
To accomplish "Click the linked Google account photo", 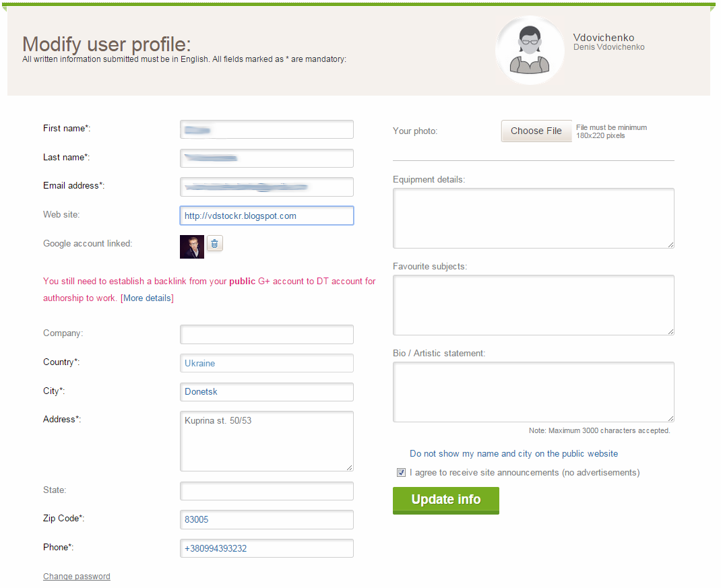I will (192, 247).
